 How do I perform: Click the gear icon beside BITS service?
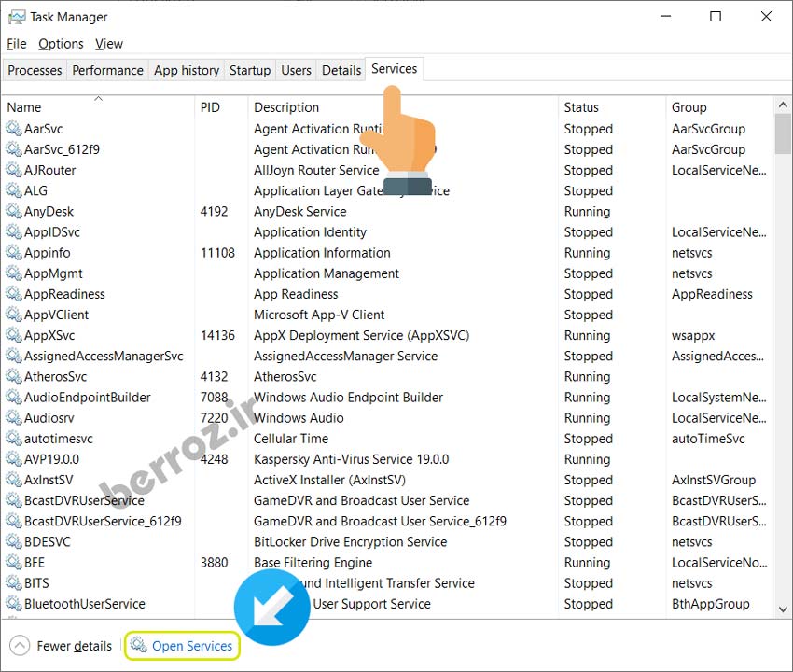pyautogui.click(x=14, y=583)
